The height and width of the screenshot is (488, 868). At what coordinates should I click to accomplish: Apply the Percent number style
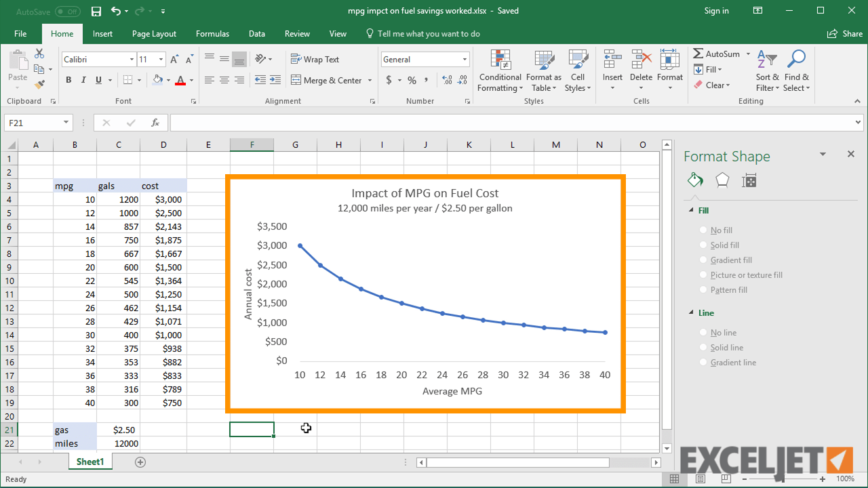tap(410, 79)
